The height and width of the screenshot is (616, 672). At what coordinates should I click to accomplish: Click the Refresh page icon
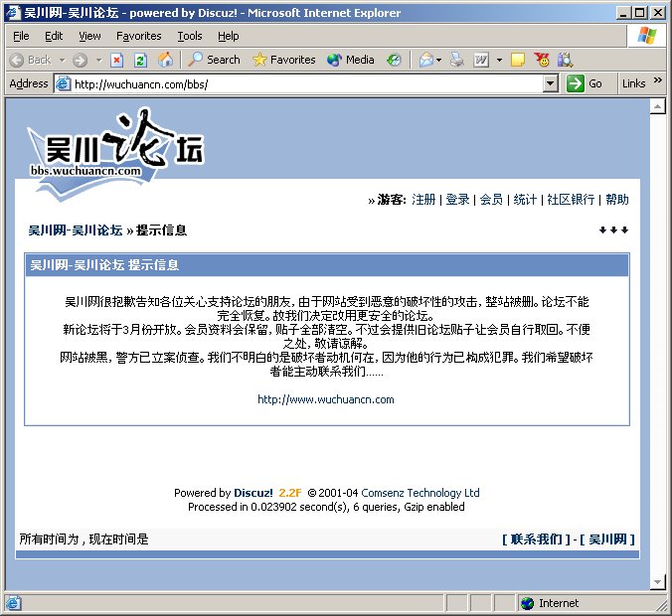click(141, 60)
